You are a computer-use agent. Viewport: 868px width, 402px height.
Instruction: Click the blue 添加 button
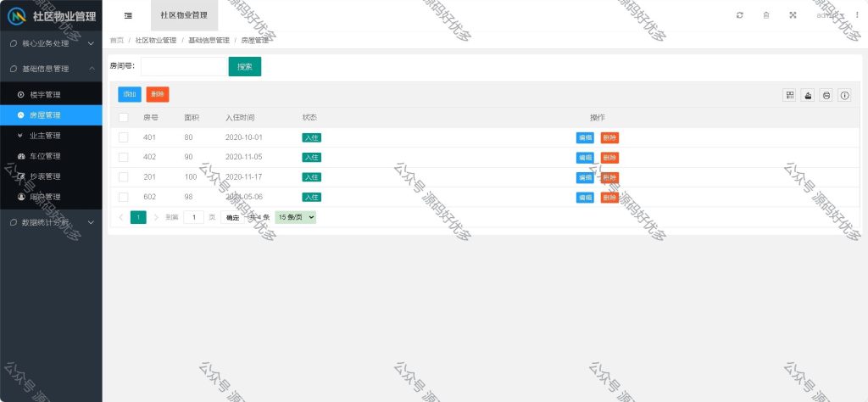[x=130, y=94]
